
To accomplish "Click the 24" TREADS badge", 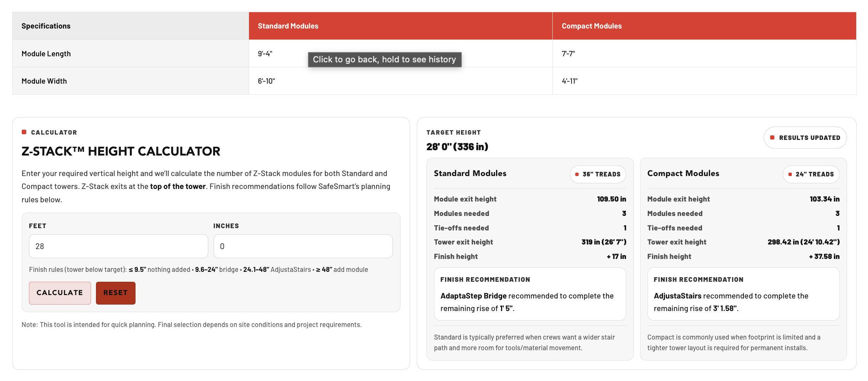I will [811, 174].
